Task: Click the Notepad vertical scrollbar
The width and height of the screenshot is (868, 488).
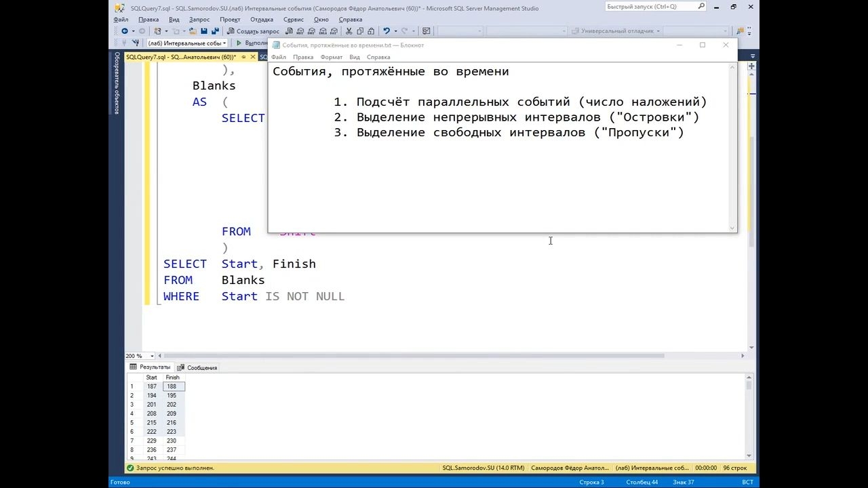Action: 732,147
